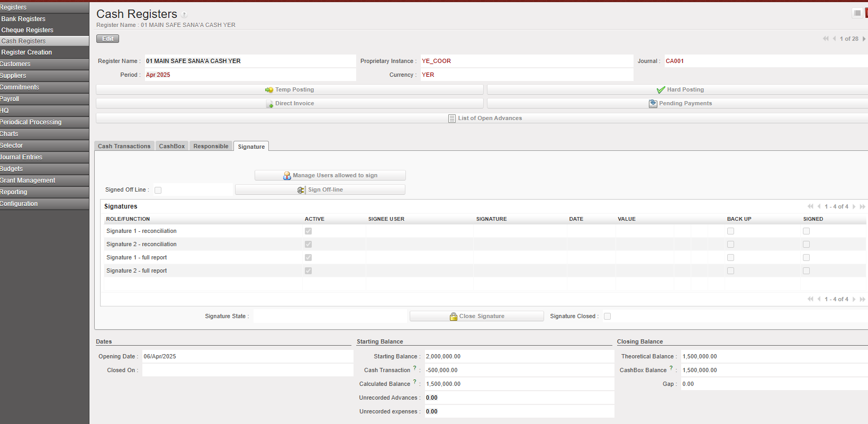
Task: Switch to list view icon at top right
Action: pyautogui.click(x=857, y=13)
